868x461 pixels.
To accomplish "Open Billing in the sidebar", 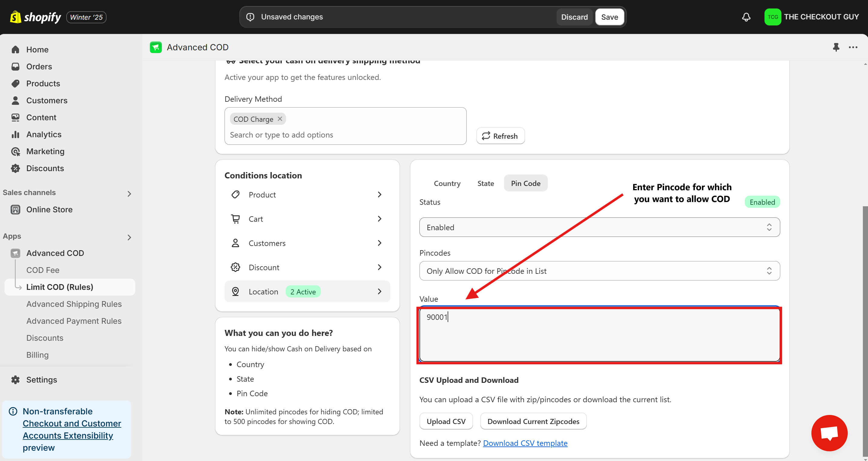I will [x=38, y=355].
